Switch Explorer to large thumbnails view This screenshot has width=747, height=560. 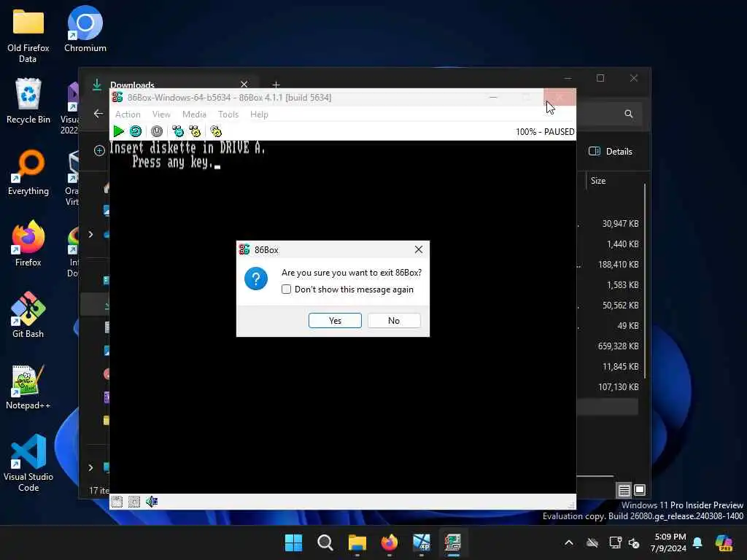(x=640, y=490)
